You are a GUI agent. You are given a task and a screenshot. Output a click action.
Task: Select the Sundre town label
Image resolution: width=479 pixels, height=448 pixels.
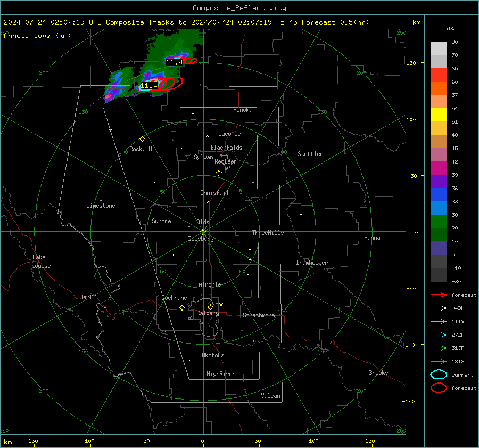(x=161, y=221)
